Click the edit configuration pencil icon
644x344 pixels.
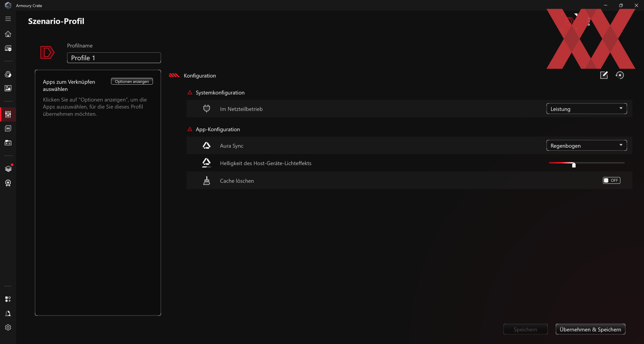pyautogui.click(x=604, y=75)
